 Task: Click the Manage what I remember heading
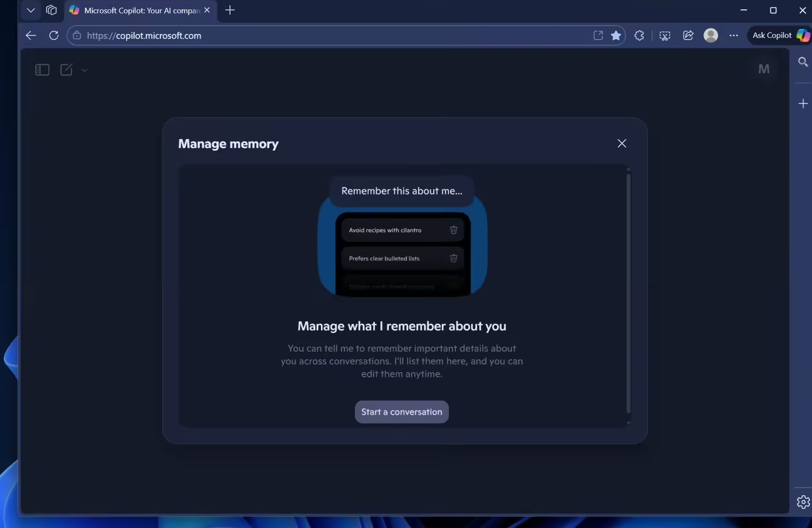tap(402, 326)
